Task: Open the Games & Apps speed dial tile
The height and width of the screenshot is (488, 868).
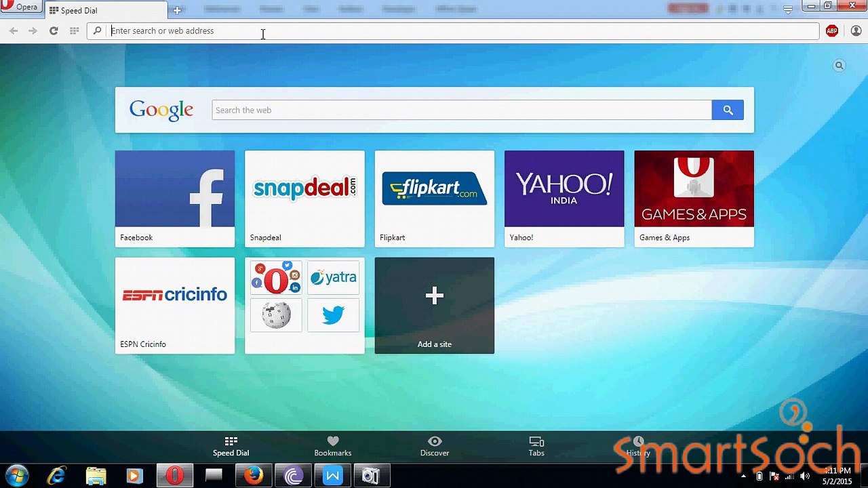Action: tap(694, 199)
